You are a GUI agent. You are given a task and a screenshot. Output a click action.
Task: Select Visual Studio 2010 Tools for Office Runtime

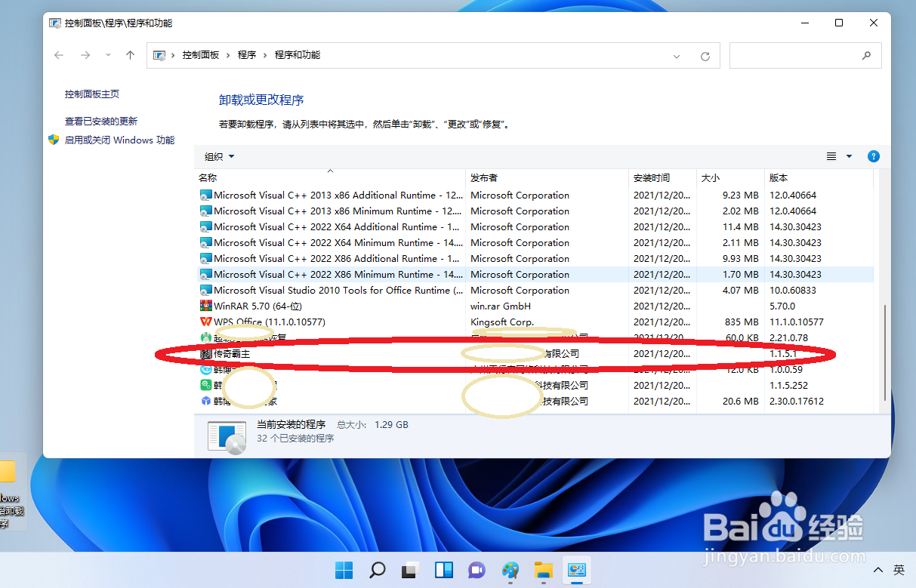535,291
